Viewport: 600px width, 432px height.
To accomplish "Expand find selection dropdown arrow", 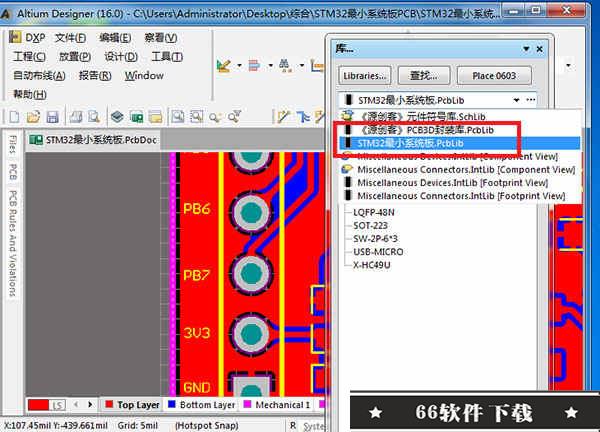I will coord(302,66).
